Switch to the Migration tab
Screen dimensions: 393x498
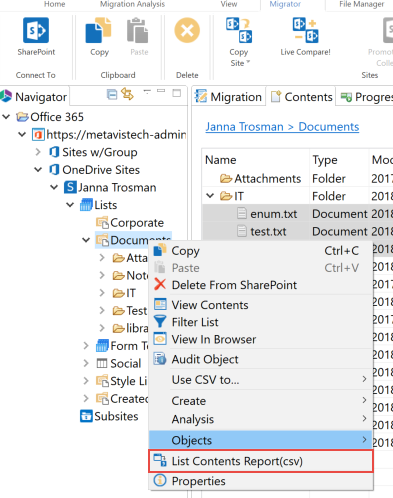tap(229, 97)
